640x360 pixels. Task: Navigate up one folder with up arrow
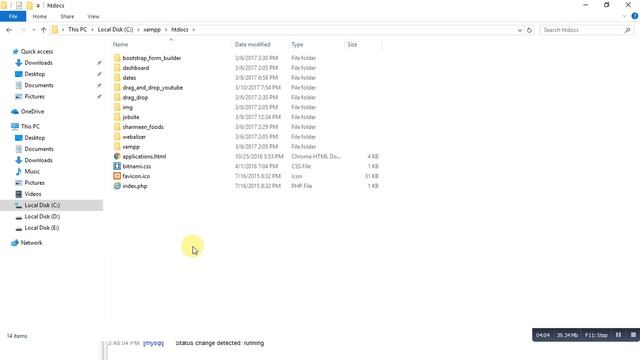click(x=43, y=30)
